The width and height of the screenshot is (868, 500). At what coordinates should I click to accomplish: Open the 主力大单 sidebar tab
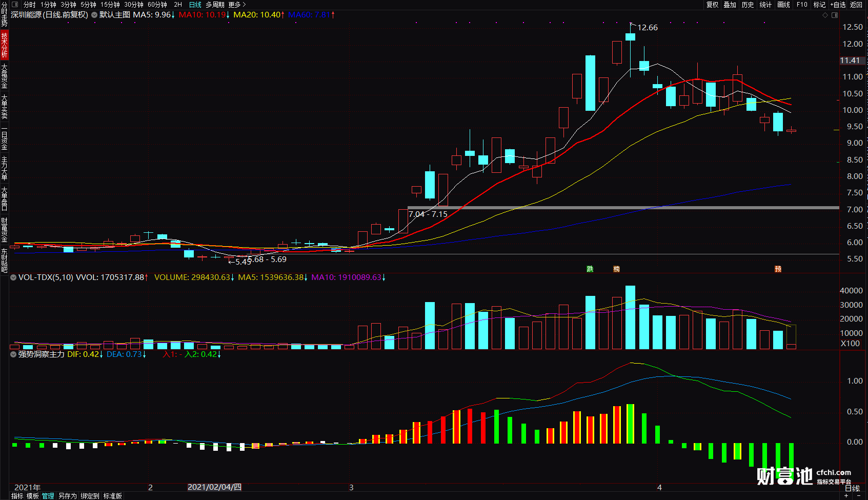coord(4,168)
